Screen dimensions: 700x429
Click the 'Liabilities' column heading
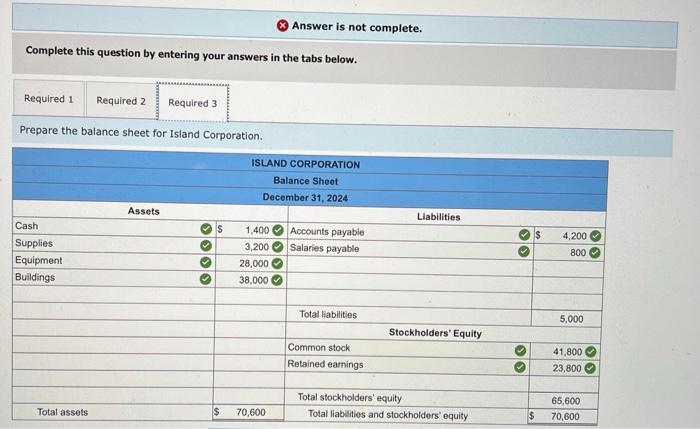click(438, 217)
